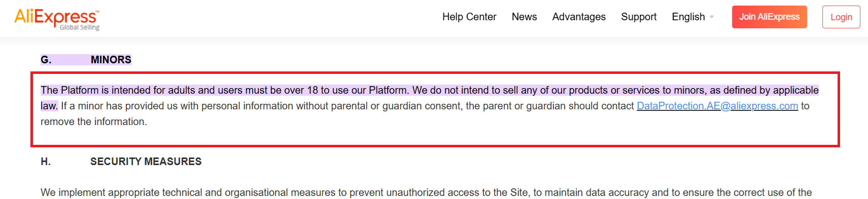Click the Global Selling tagline under logo

pos(80,27)
